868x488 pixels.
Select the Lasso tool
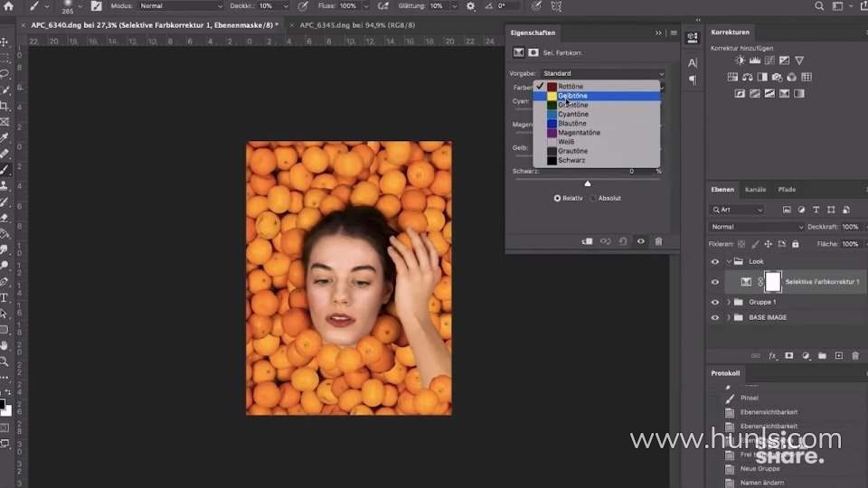tap(5, 73)
